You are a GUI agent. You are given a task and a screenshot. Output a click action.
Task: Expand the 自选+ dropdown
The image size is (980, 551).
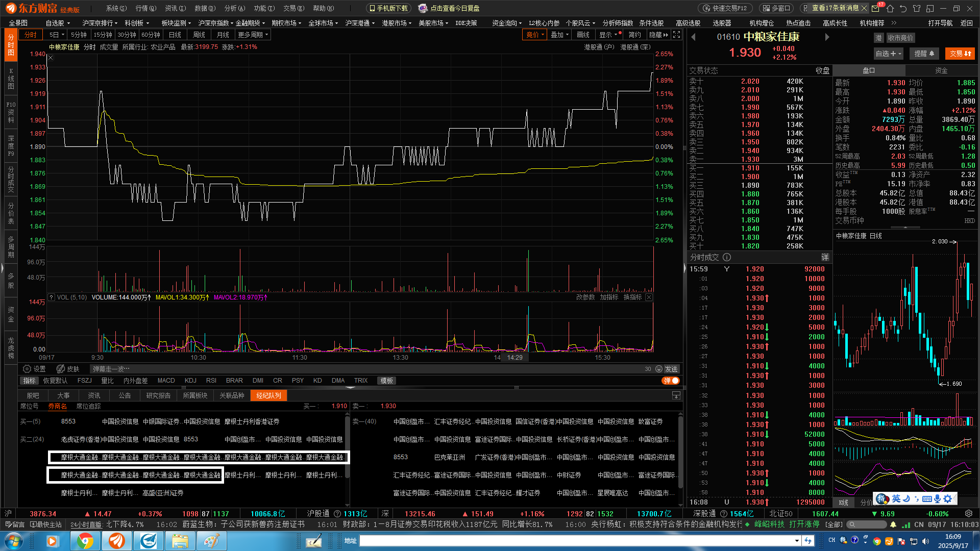889,54
